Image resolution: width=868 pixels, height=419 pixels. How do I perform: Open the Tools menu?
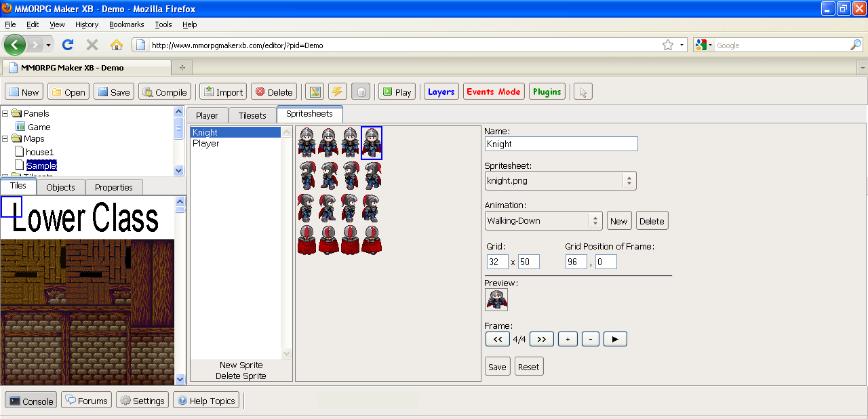pyautogui.click(x=163, y=24)
